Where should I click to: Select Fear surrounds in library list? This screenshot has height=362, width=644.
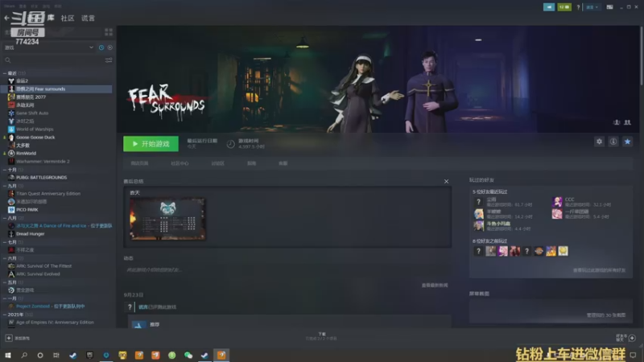(x=56, y=89)
